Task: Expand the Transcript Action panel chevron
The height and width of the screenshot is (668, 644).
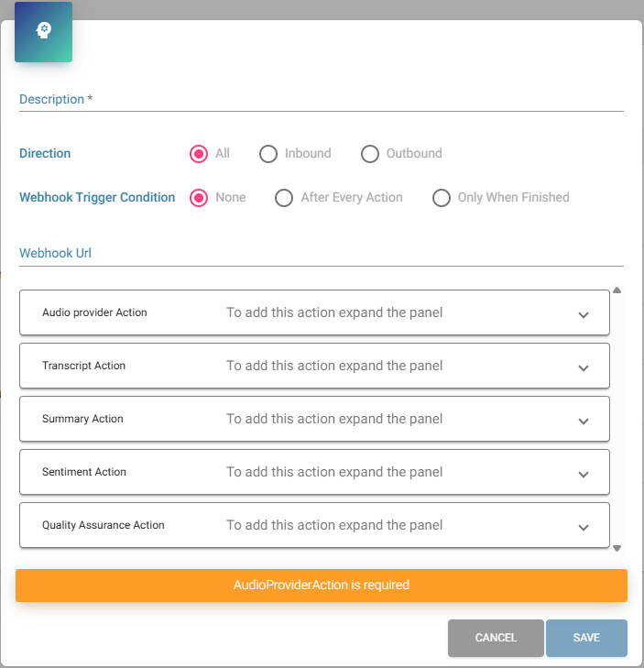Action: (584, 367)
